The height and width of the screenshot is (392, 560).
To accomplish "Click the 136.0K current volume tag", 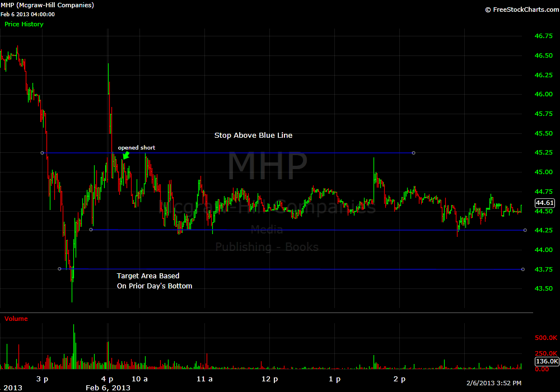I will pos(547,361).
